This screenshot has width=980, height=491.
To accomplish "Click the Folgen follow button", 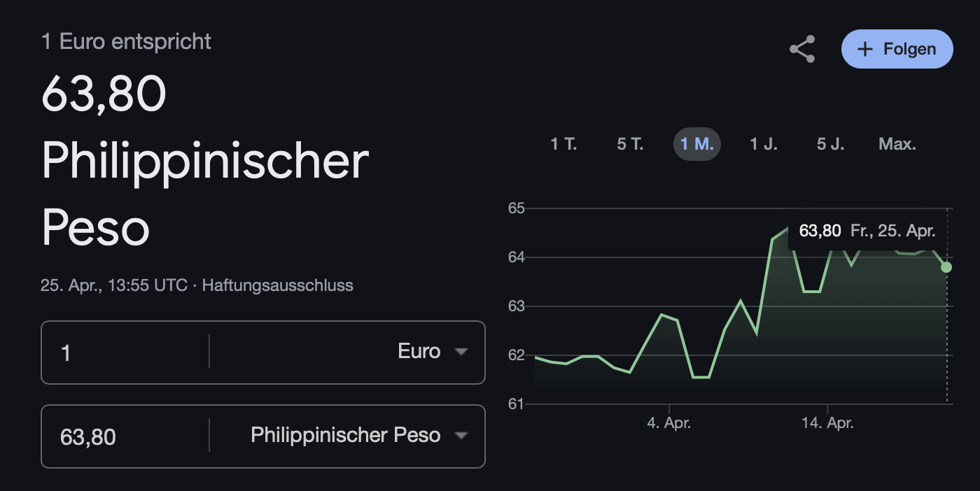I will [x=897, y=49].
